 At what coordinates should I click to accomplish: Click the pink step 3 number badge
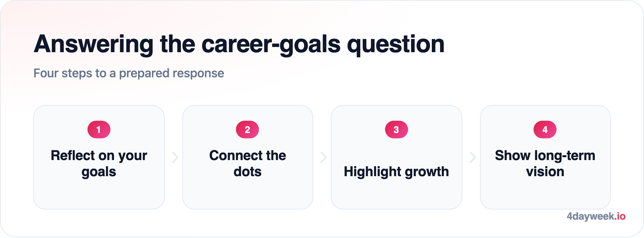tap(396, 129)
